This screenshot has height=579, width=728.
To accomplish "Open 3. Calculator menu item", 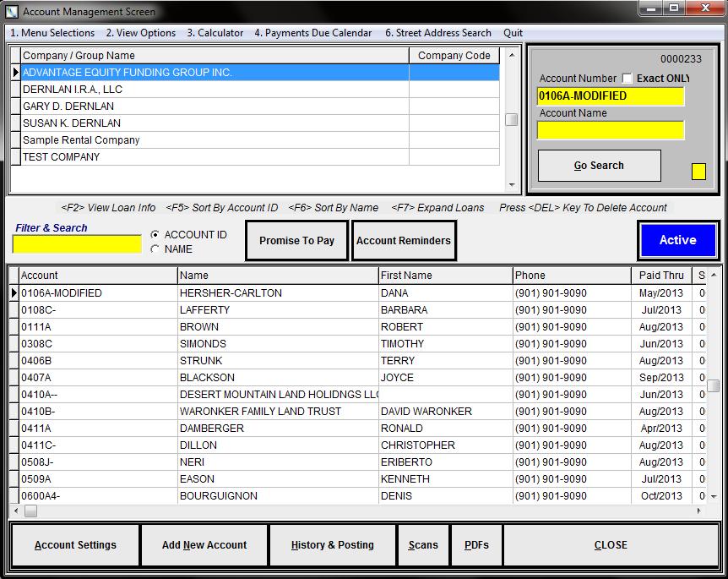I will coord(215,33).
